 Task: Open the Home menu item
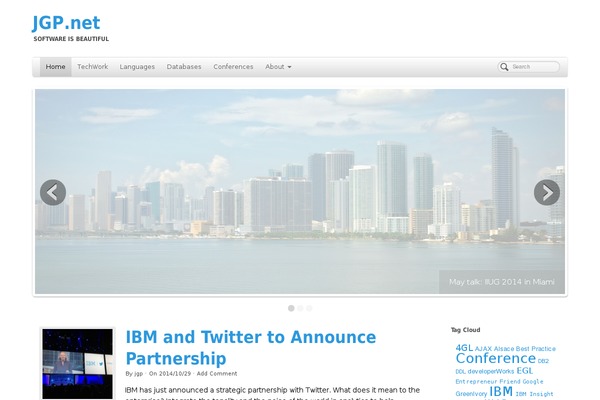pos(55,67)
